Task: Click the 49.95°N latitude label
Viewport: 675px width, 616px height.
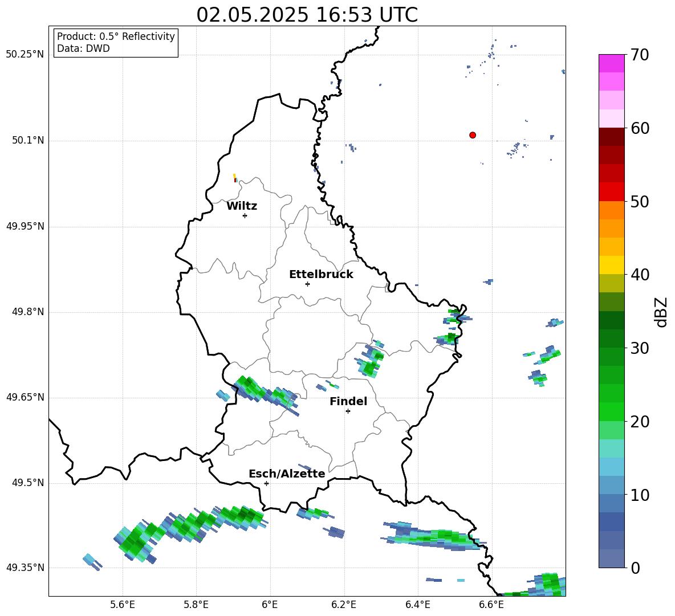Action: 25,226
